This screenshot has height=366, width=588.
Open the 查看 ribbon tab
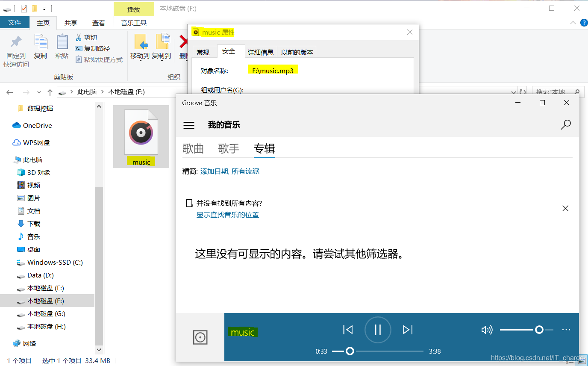point(99,23)
